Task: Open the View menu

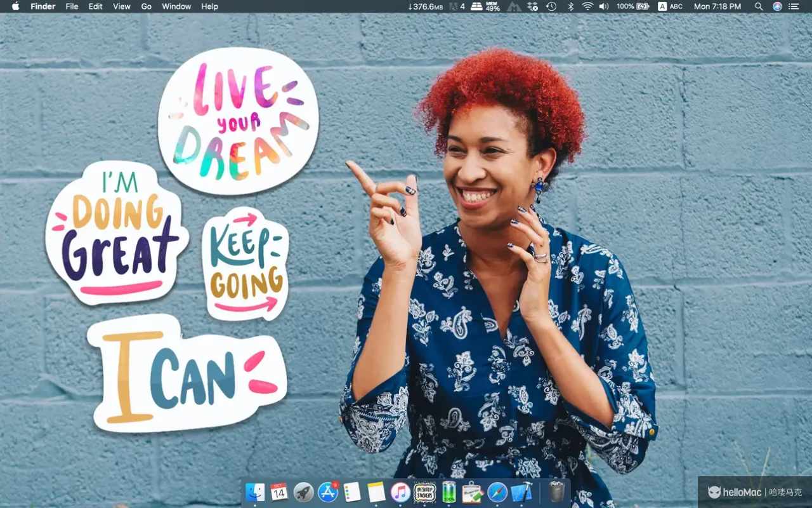Action: pos(122,6)
